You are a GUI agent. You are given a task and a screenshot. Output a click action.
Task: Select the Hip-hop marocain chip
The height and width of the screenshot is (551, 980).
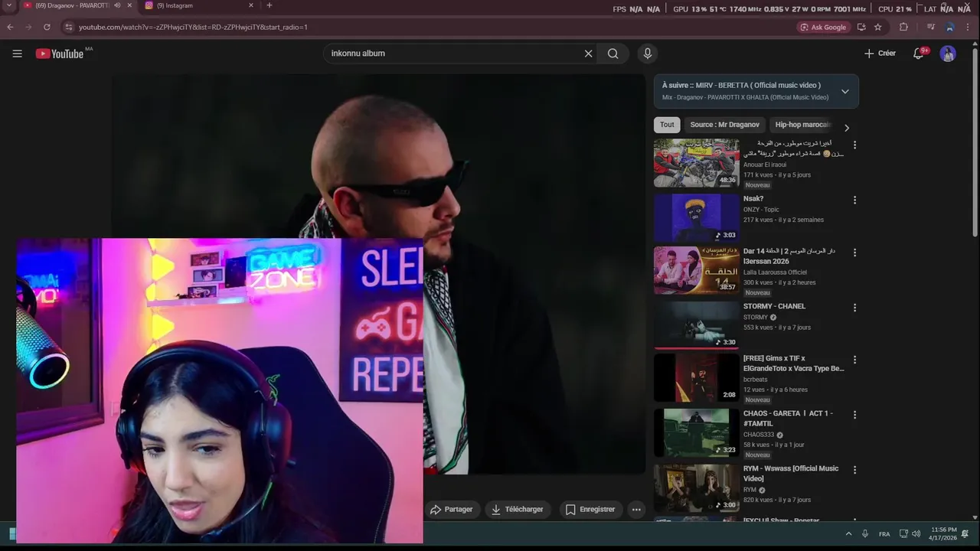tap(802, 125)
